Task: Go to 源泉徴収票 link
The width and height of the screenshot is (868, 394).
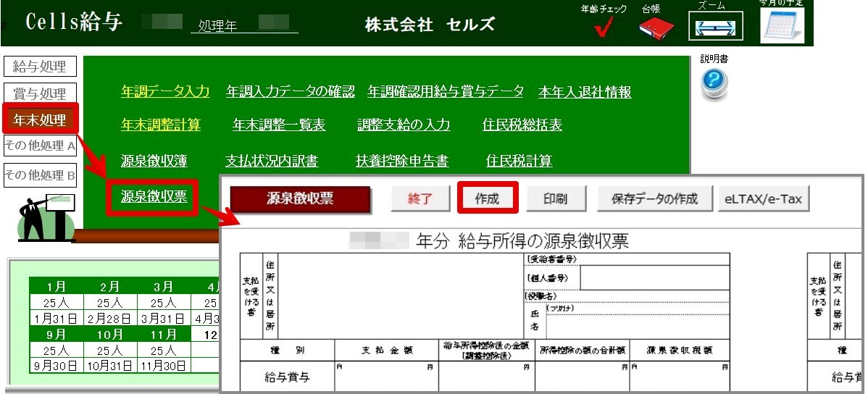Action: (153, 196)
